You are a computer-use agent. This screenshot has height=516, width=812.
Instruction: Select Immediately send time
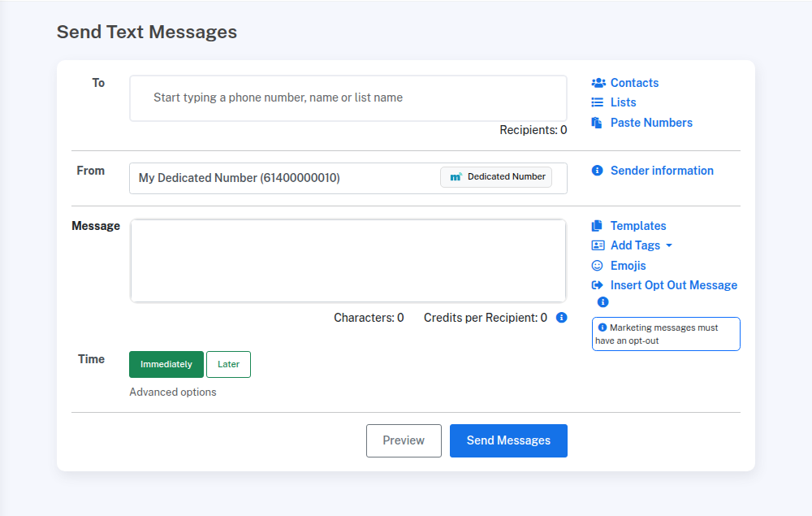(x=166, y=365)
